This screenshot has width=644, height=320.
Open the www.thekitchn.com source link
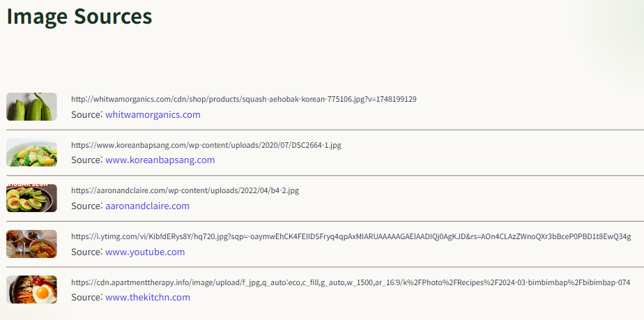[x=148, y=297]
